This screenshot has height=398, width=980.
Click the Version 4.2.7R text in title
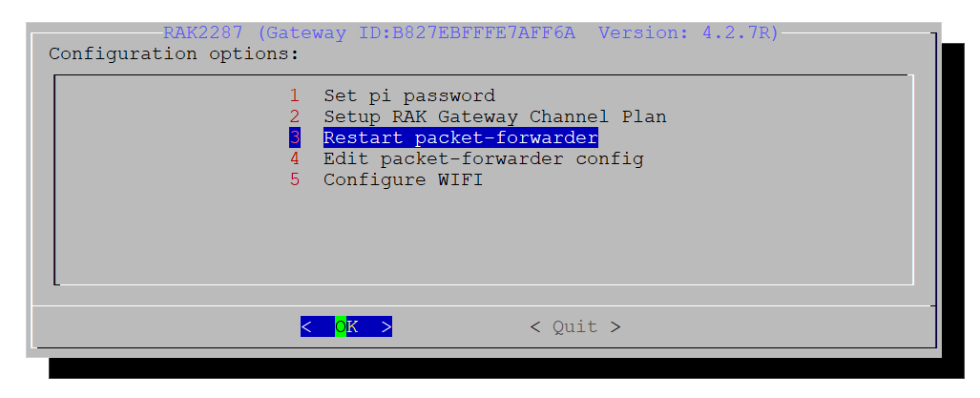tap(688, 32)
